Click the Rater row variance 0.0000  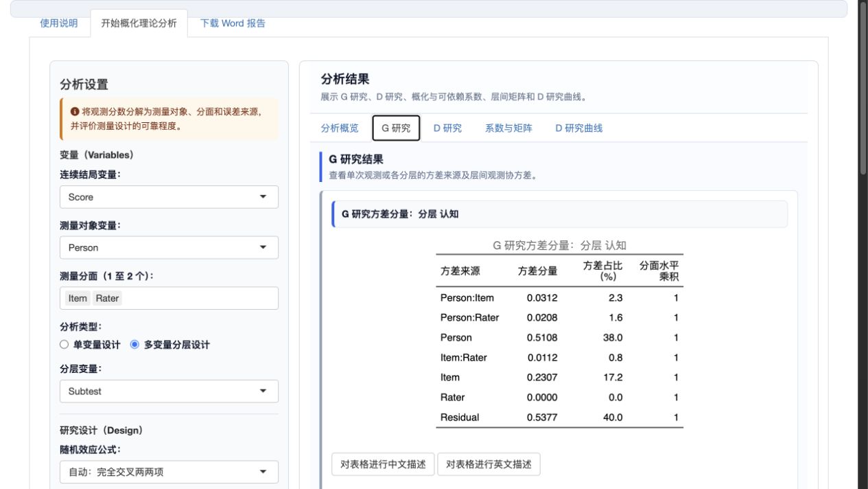(x=542, y=398)
